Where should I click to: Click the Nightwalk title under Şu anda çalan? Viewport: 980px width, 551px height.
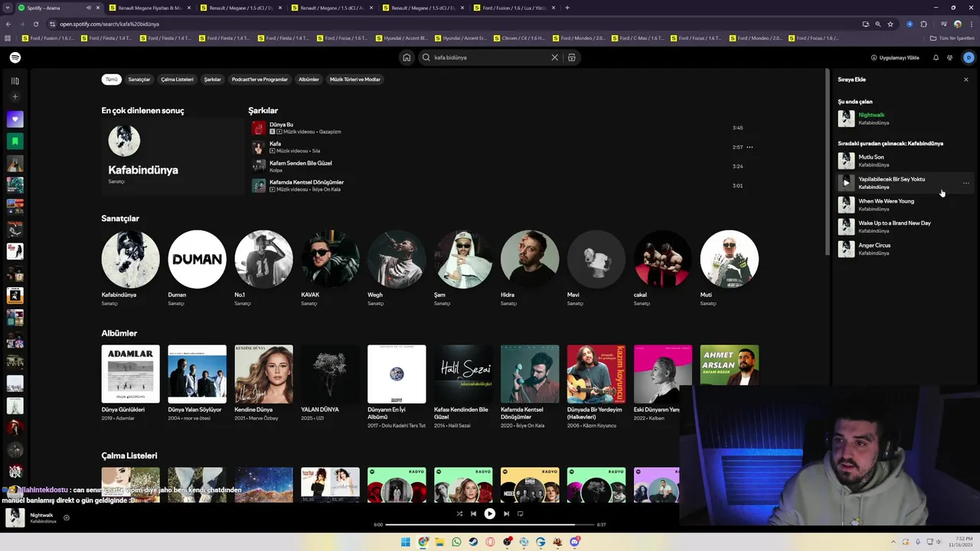tap(871, 115)
